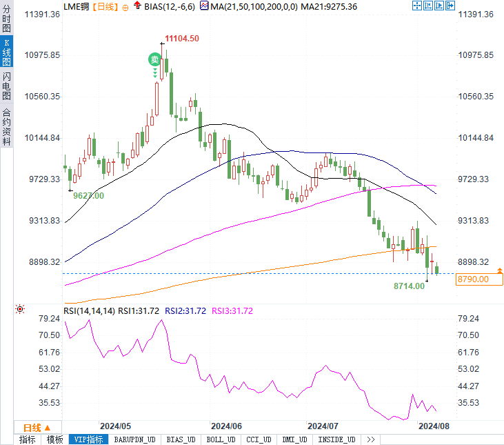Image resolution: width=504 pixels, height=445 pixels.
Task: Click the RSI(14,14,14) indicator label
Action: click(x=89, y=311)
